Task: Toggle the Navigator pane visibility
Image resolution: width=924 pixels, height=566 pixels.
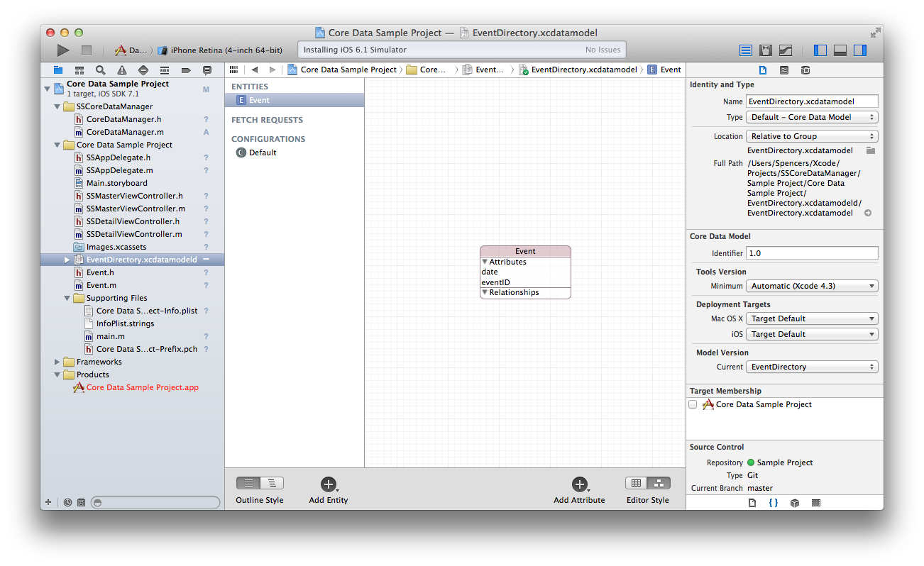Action: [x=820, y=50]
